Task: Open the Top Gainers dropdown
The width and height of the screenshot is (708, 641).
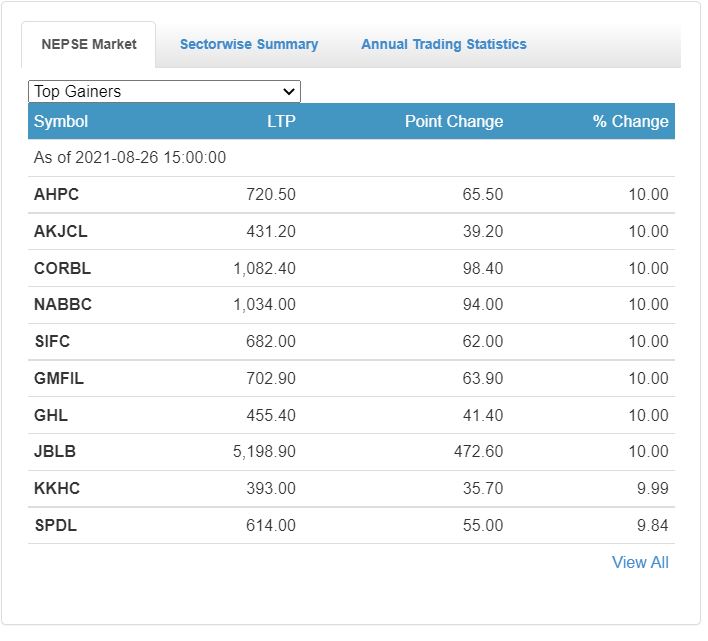Action: [164, 92]
